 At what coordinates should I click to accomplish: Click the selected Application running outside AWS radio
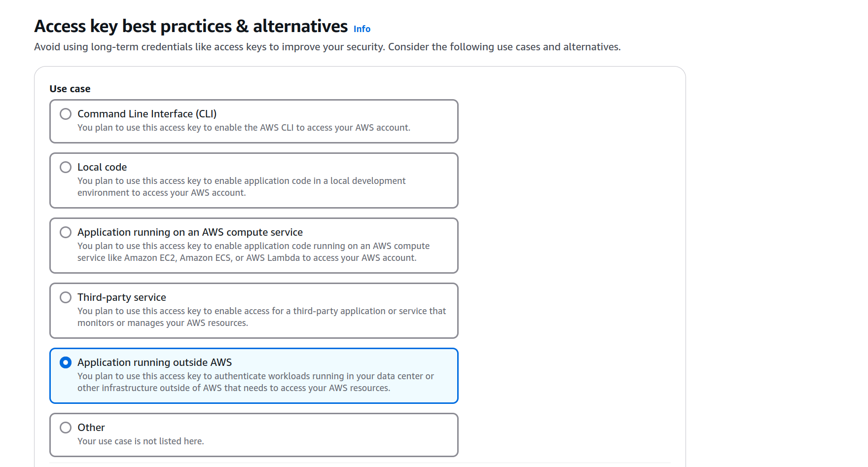click(66, 362)
